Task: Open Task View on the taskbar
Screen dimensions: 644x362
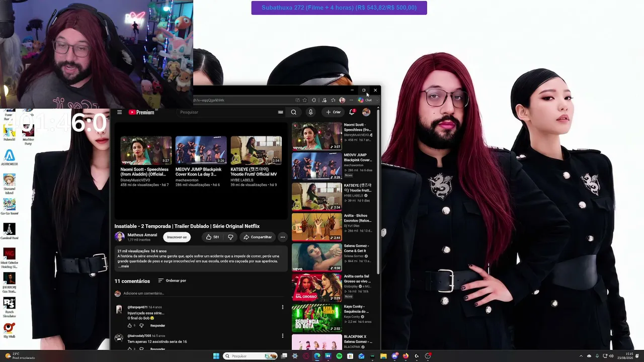Action: tap(284, 356)
